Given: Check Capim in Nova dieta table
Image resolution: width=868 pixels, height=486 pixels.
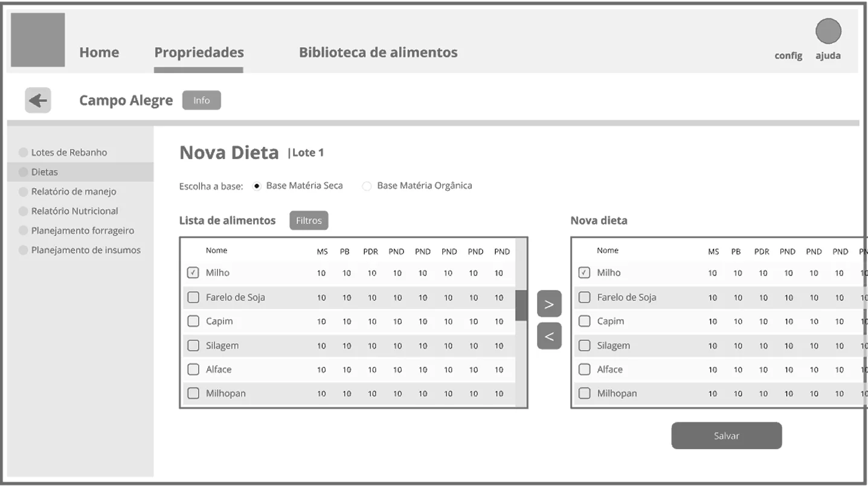Looking at the screenshot, I should 584,322.
